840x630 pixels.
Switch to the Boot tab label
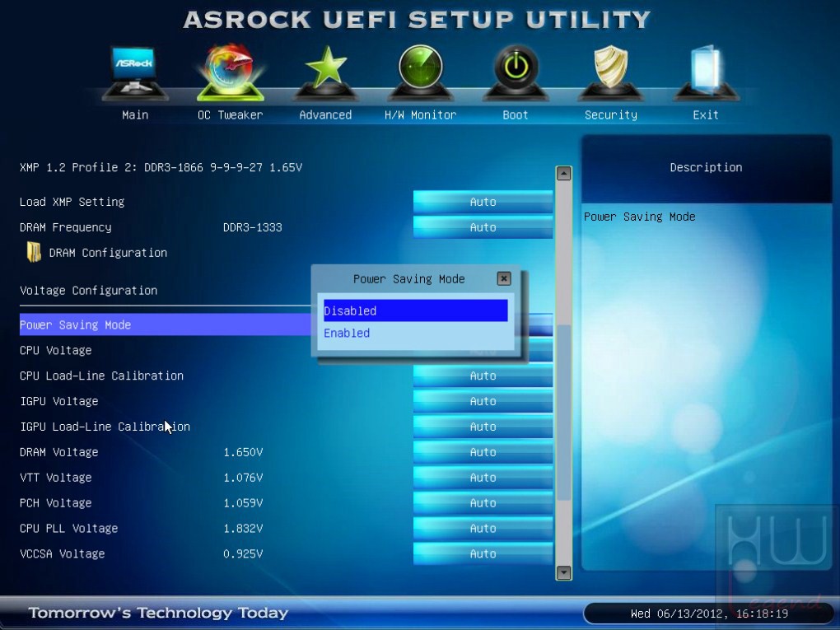tap(516, 114)
